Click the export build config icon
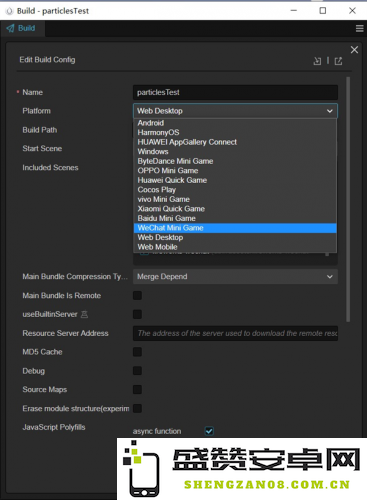Image resolution: width=367 pixels, height=500 pixels. coord(338,61)
